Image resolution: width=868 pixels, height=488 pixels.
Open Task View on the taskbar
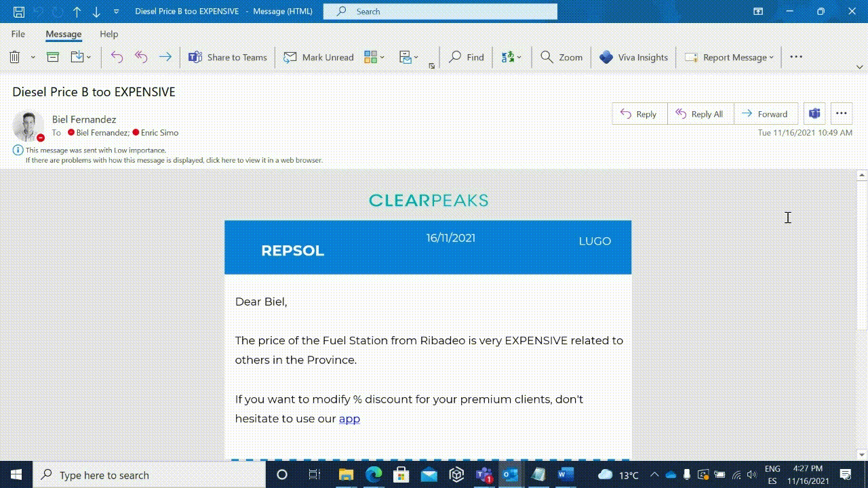(314, 475)
